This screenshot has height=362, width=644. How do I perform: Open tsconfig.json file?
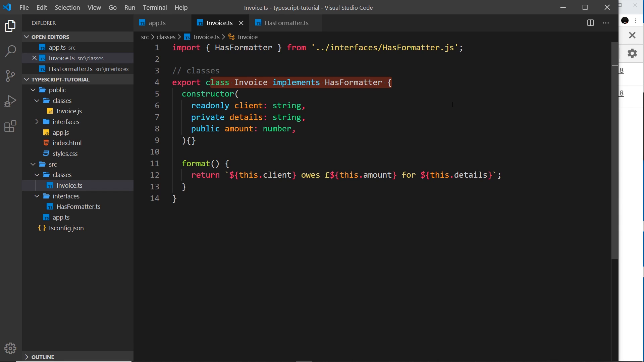point(66,228)
